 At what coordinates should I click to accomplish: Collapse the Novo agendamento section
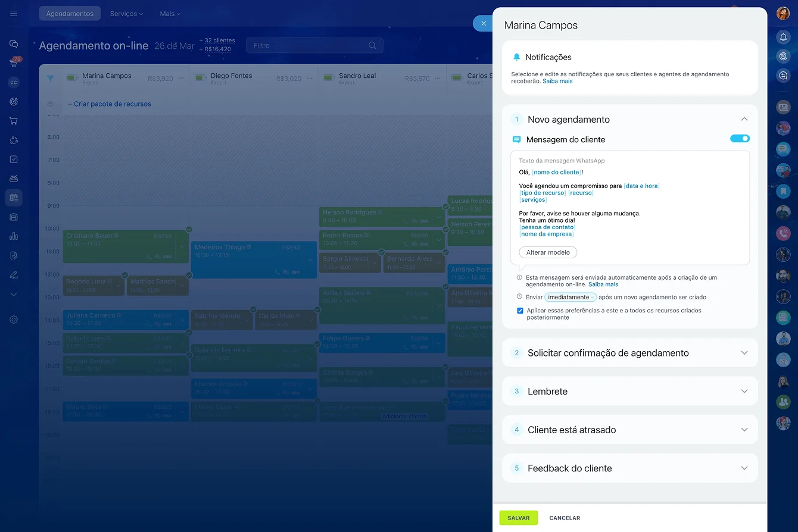744,119
